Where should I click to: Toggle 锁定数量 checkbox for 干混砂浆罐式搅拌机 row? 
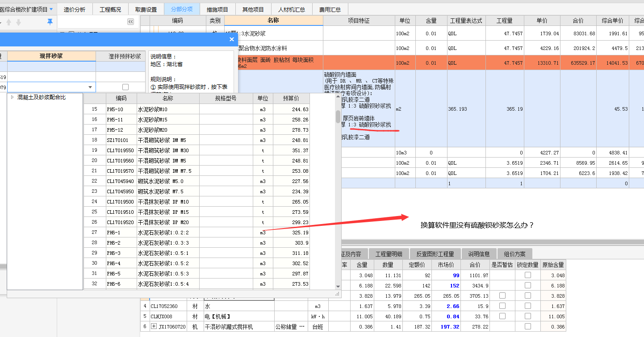pos(528,327)
